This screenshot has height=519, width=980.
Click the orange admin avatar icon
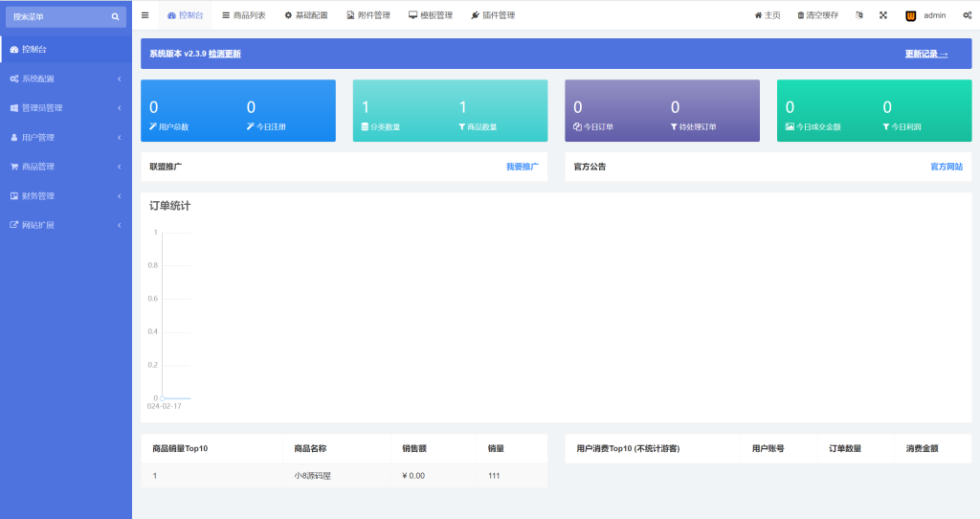coord(911,15)
